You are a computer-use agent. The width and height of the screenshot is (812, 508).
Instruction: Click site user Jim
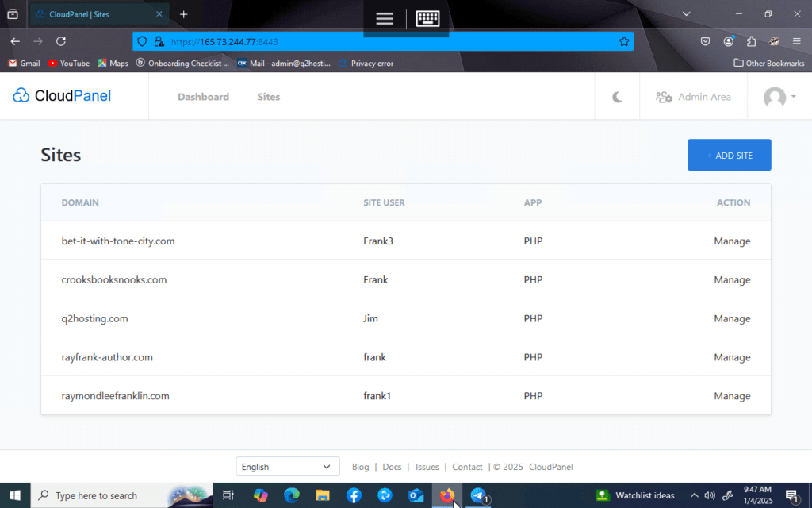371,319
